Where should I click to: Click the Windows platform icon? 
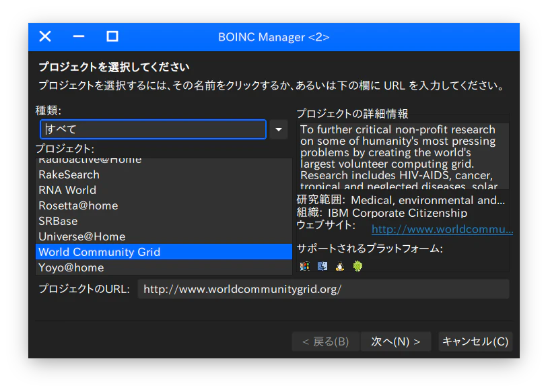(x=304, y=267)
